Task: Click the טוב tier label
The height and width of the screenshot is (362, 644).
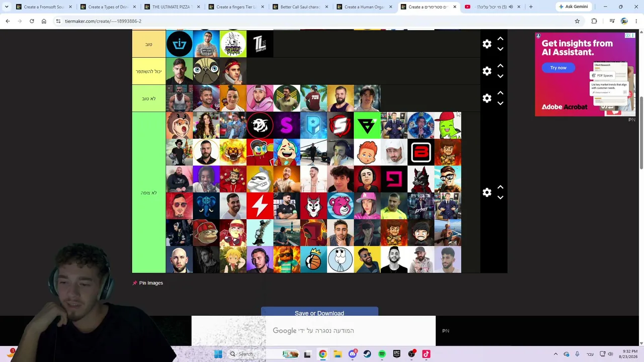Action: [x=149, y=44]
